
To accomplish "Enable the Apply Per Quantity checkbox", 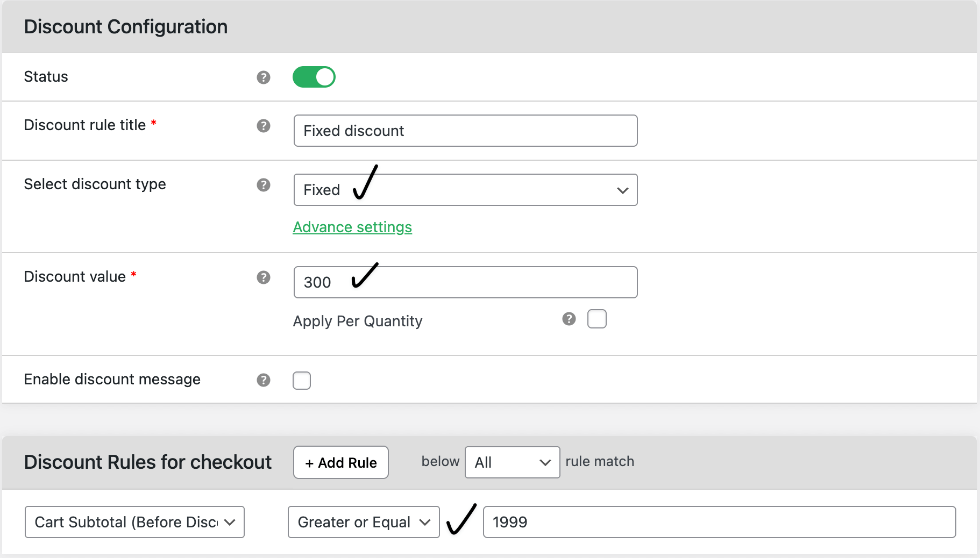I will [x=597, y=319].
